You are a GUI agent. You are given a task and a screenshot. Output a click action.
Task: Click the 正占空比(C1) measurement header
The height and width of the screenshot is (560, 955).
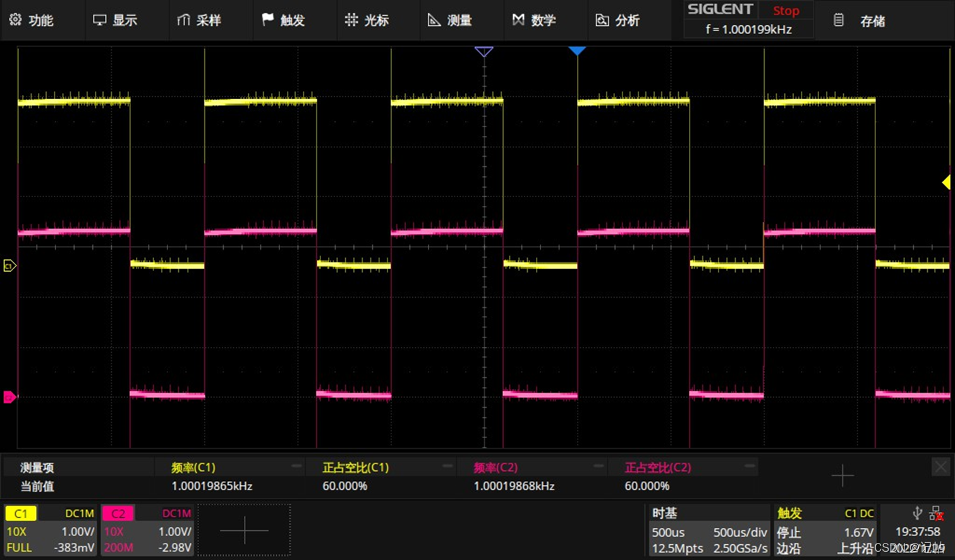355,468
